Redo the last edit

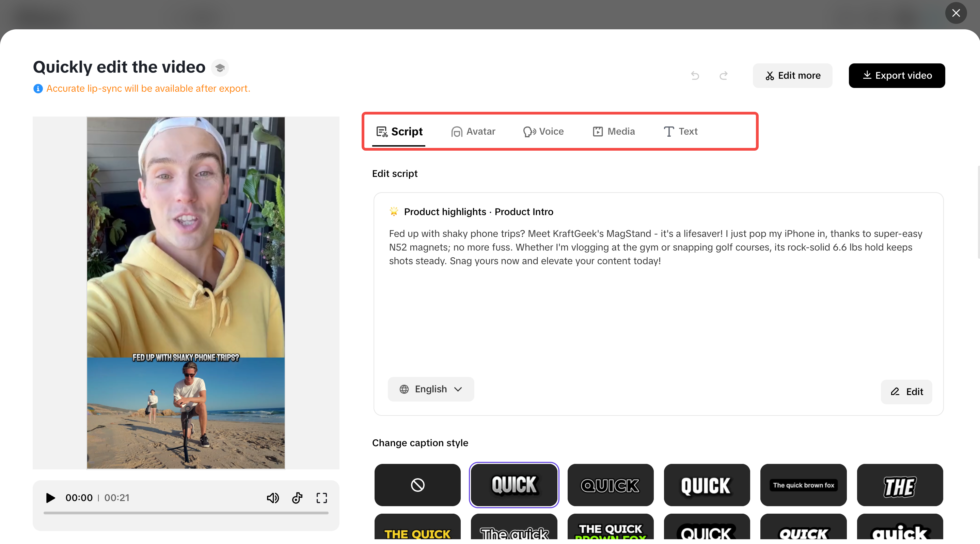724,75
